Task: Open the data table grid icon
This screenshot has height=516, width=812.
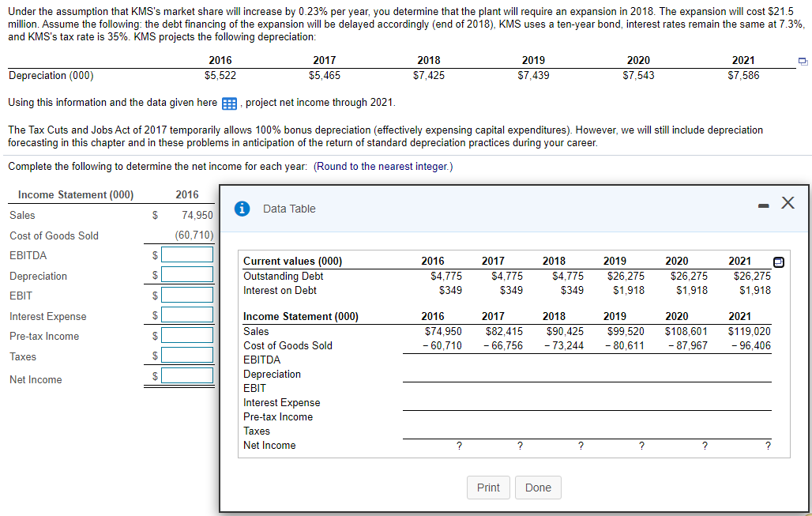Action: click(x=229, y=103)
